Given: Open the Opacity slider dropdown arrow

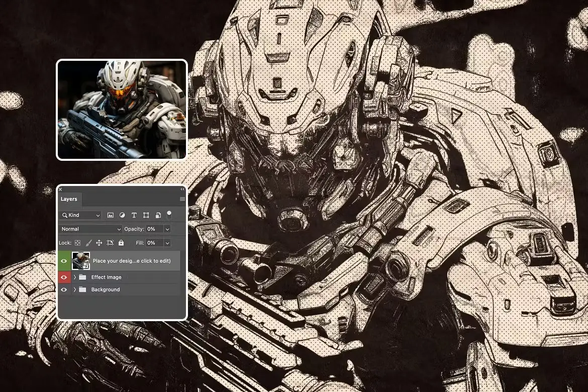Looking at the screenshot, I should [x=167, y=229].
